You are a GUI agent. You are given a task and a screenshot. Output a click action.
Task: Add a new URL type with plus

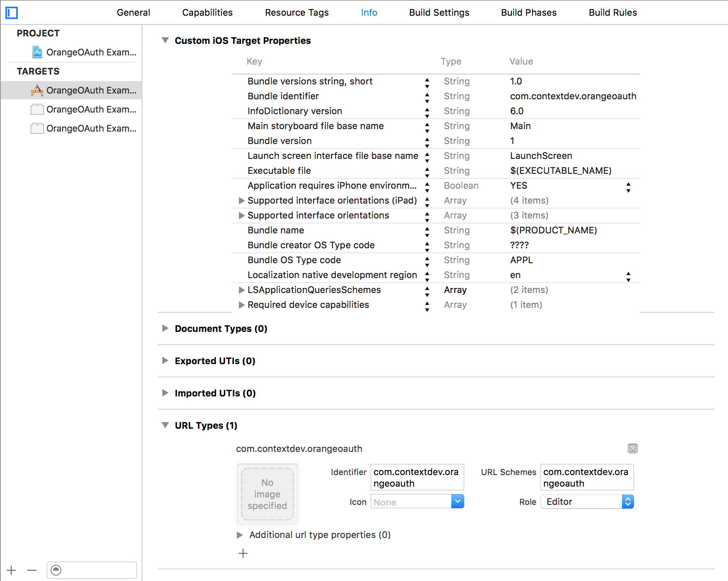coord(243,553)
